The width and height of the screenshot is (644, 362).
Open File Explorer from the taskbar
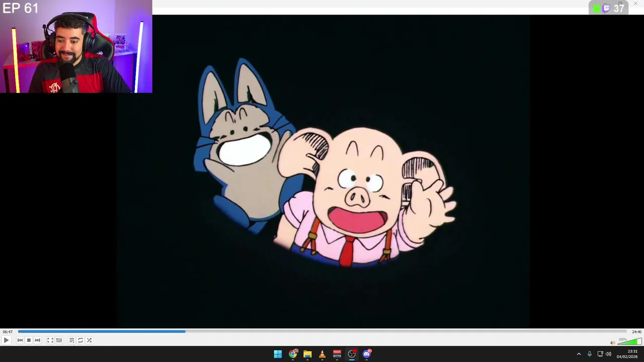click(307, 354)
